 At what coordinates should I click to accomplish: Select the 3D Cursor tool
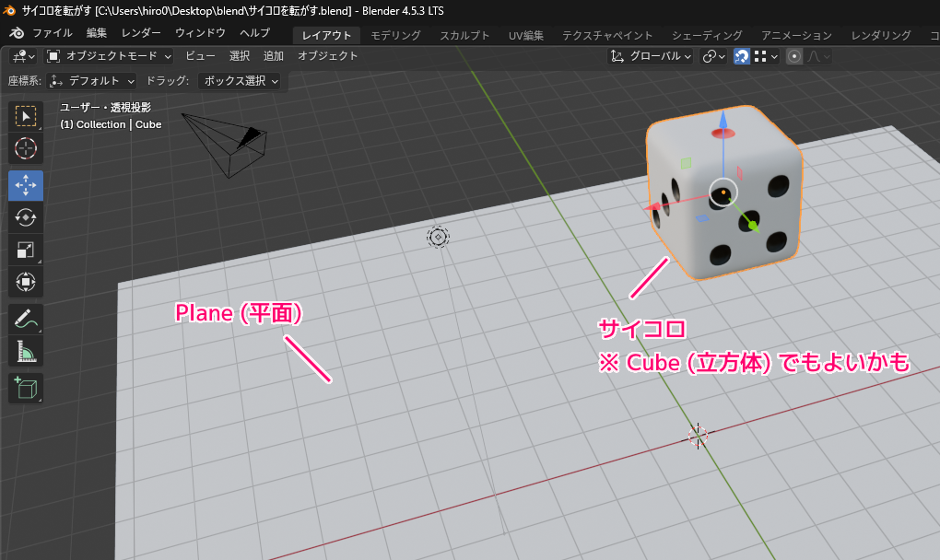(26, 148)
